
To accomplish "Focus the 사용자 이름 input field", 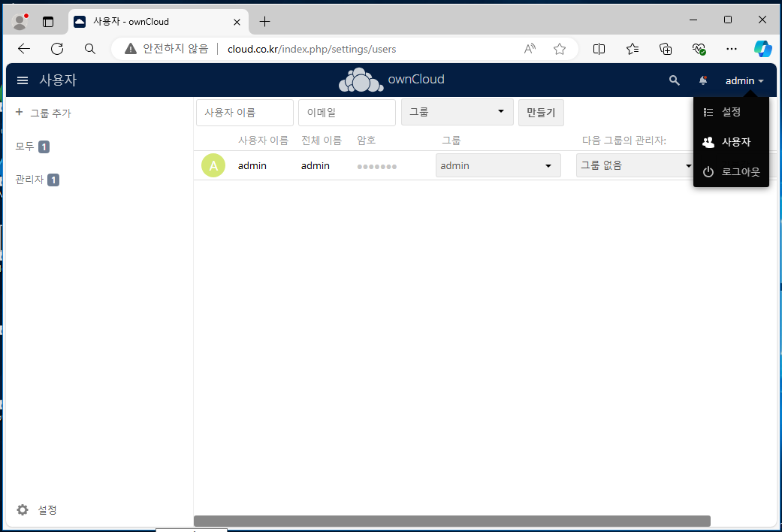I will pos(245,112).
